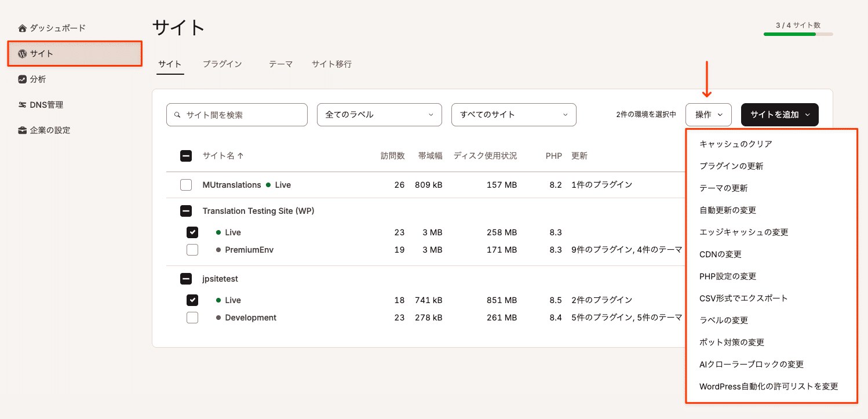Switch to the プラグイン tab

[x=222, y=64]
